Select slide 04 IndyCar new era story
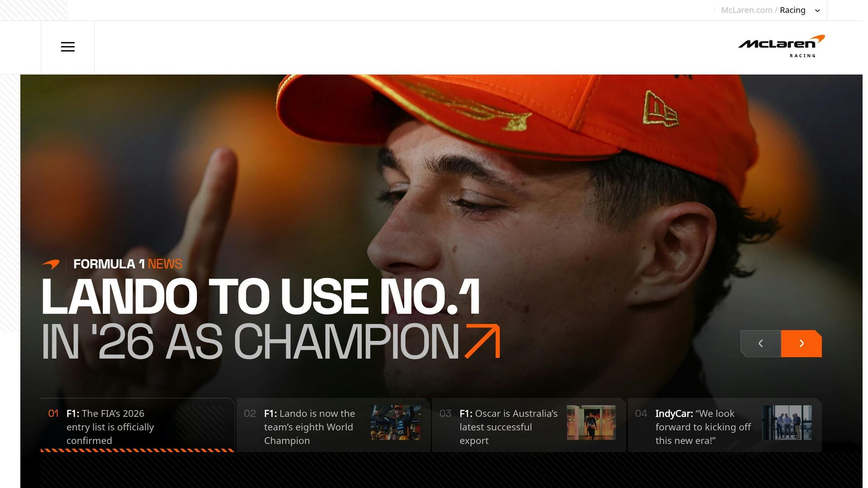This screenshot has height=488, width=868. click(725, 425)
